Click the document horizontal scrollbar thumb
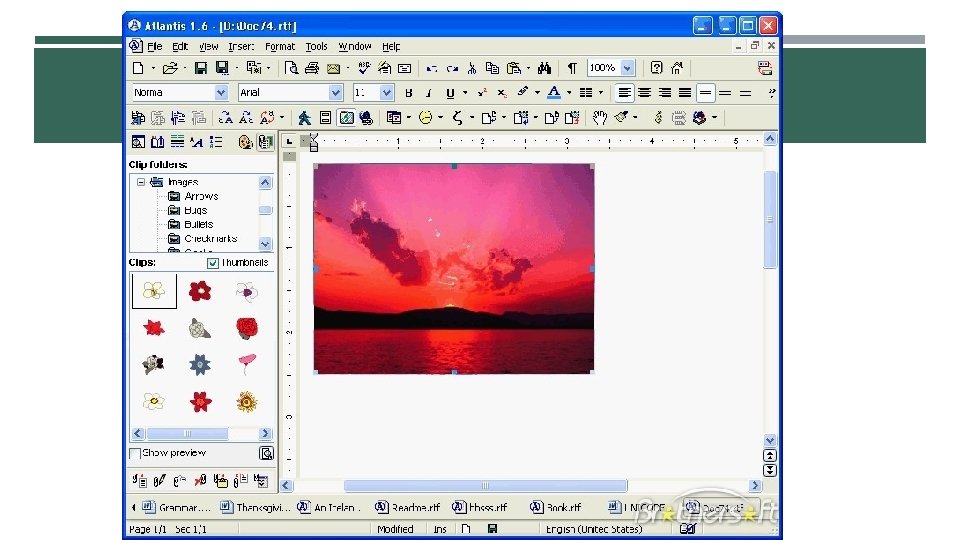This screenshot has width=960, height=540. click(x=486, y=486)
